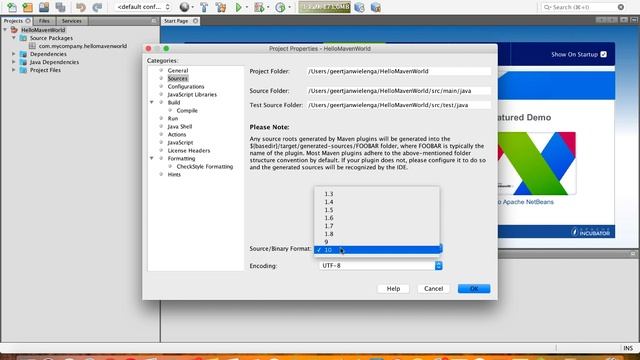Collapse the Source Packages node
The width and height of the screenshot is (640, 360).
14,38
